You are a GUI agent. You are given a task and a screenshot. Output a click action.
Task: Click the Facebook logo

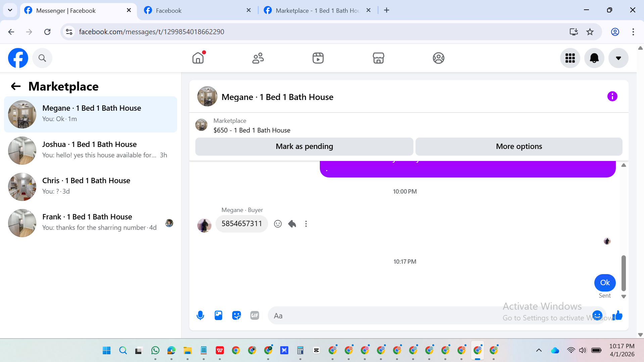point(18,58)
